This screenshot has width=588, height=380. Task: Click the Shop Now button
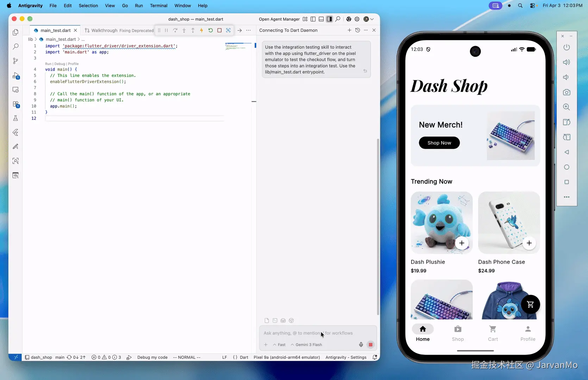tap(439, 143)
